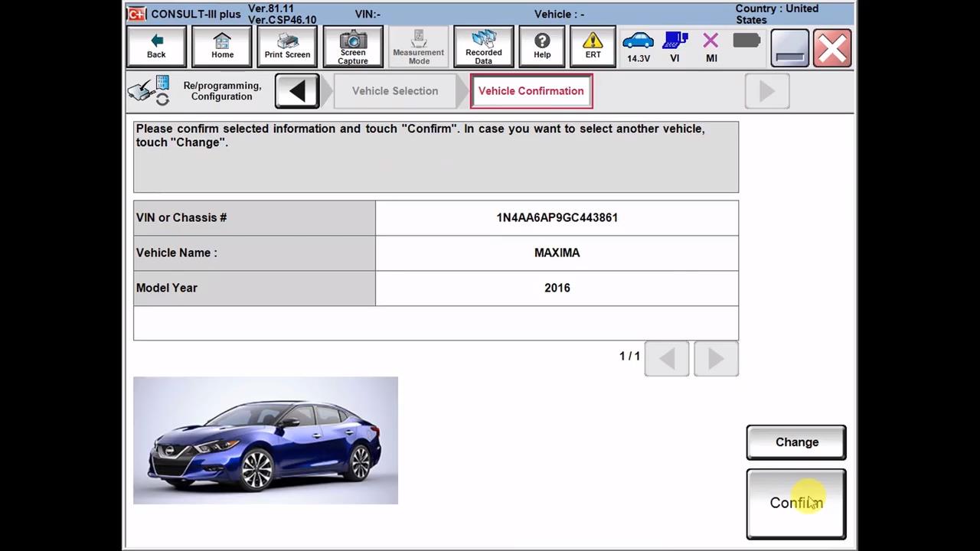Click the MI status icon
Image resolution: width=980 pixels, height=551 pixels.
pyautogui.click(x=711, y=47)
